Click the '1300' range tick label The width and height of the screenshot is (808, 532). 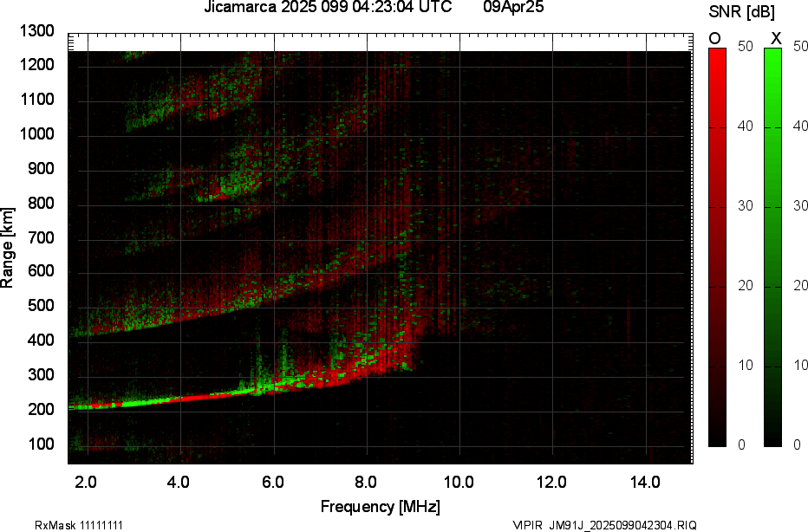(37, 31)
